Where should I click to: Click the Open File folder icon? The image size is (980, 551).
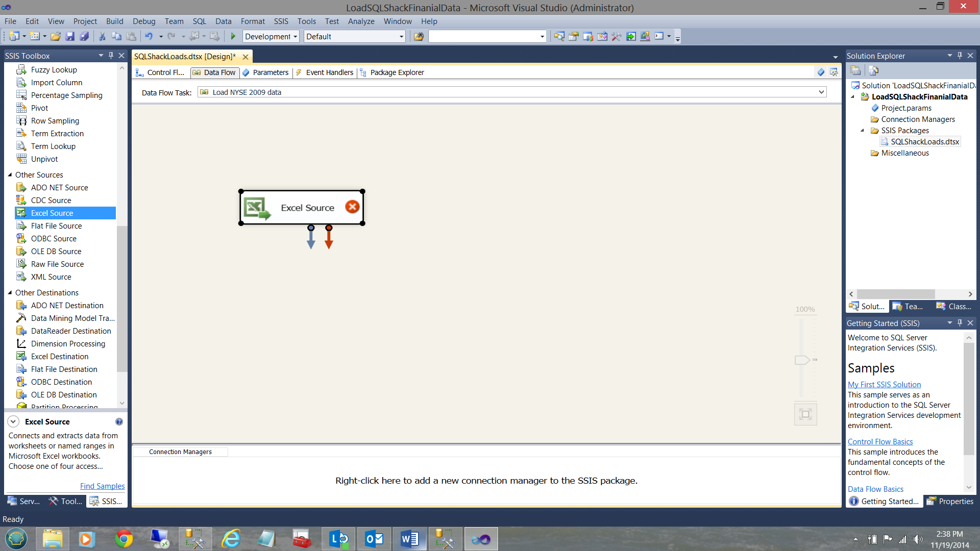56,36
